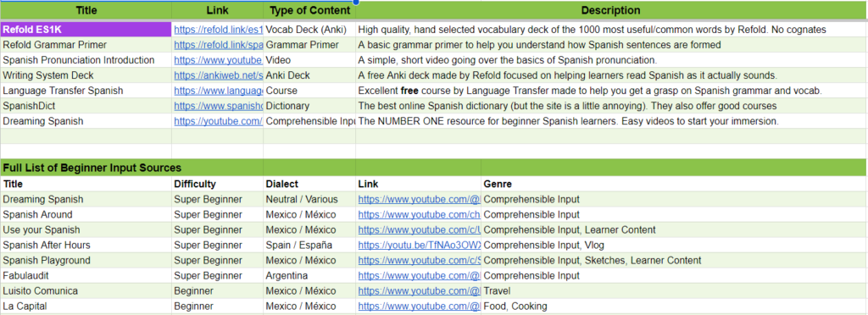Image resolution: width=868 pixels, height=315 pixels.
Task: Open the Language Transfer Spanish link
Action: (218, 90)
